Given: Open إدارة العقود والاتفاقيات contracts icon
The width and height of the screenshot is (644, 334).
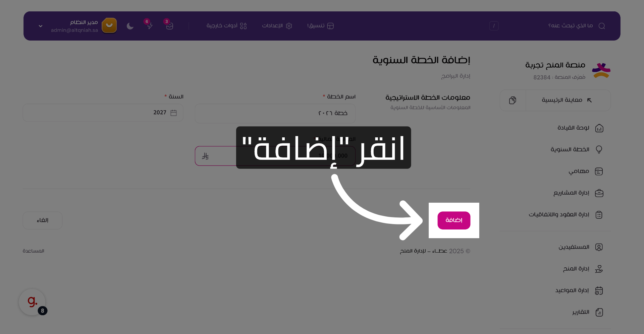Looking at the screenshot, I should coord(599,215).
